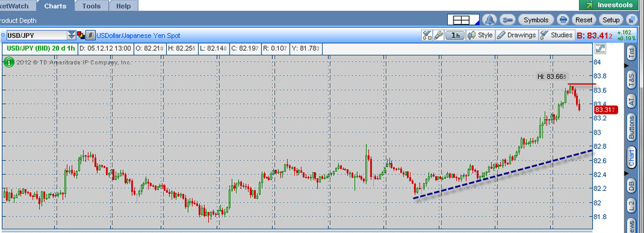
Task: Click the wrench settings icon in top toolbar
Action: click(508, 20)
